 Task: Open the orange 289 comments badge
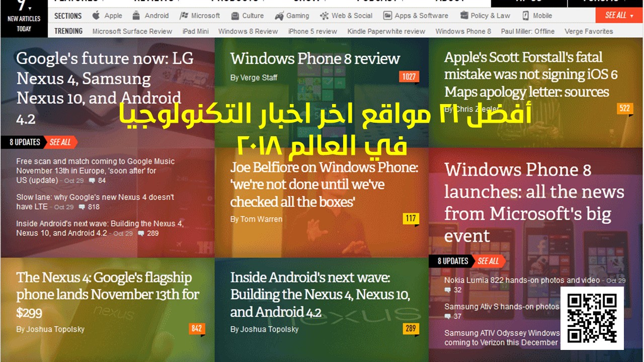coord(411,329)
